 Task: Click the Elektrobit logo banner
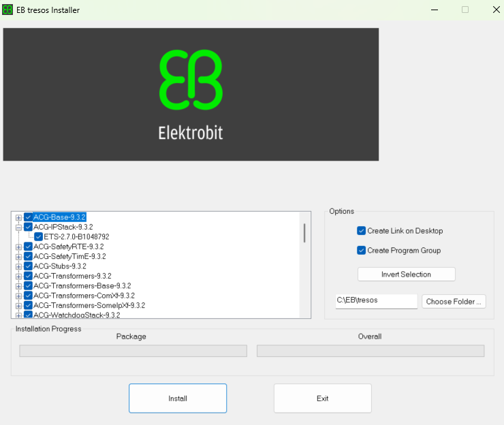(x=191, y=94)
